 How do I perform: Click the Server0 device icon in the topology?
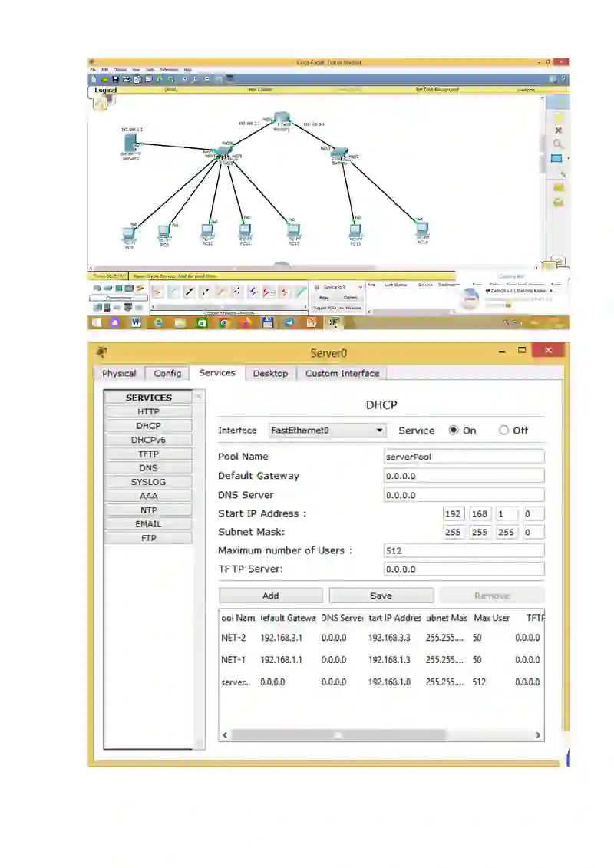click(x=130, y=143)
